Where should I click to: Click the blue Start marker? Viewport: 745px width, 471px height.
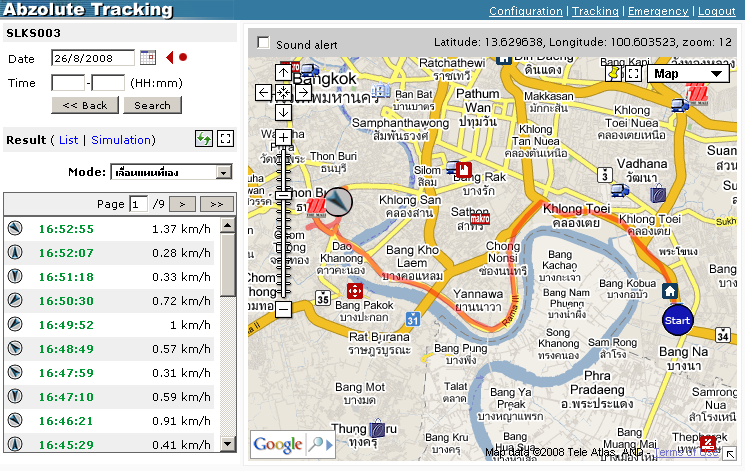(x=678, y=320)
